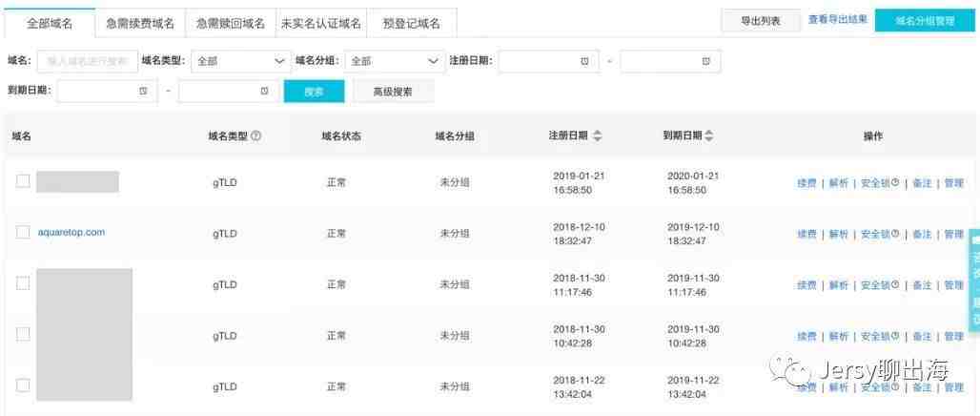Open the 注册日期 start date picker
980x416 pixels.
coord(548,61)
